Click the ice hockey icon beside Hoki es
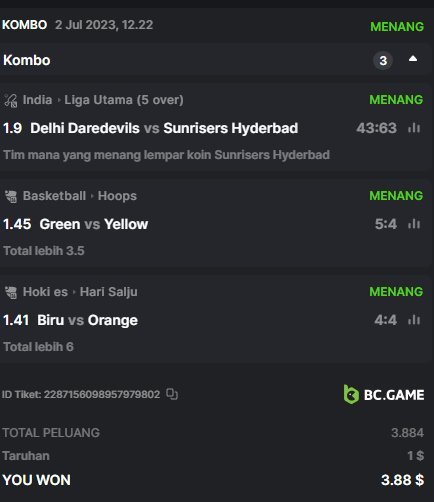434x502 pixels. (x=11, y=292)
